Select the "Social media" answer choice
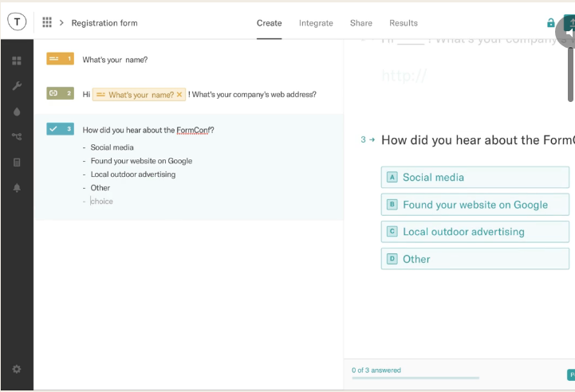Image resolution: width=575 pixels, height=392 pixels. (x=475, y=178)
